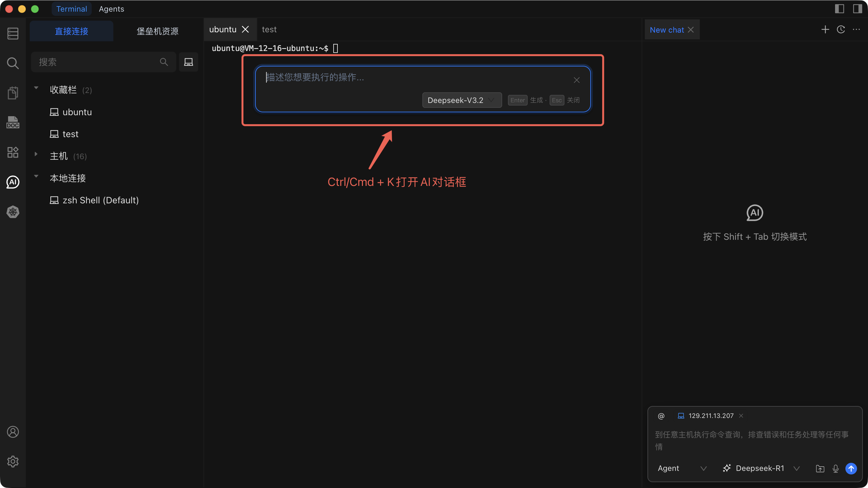Switch to the 堡垒机资源 tab
Screen dimensions: 868x488
(x=157, y=31)
